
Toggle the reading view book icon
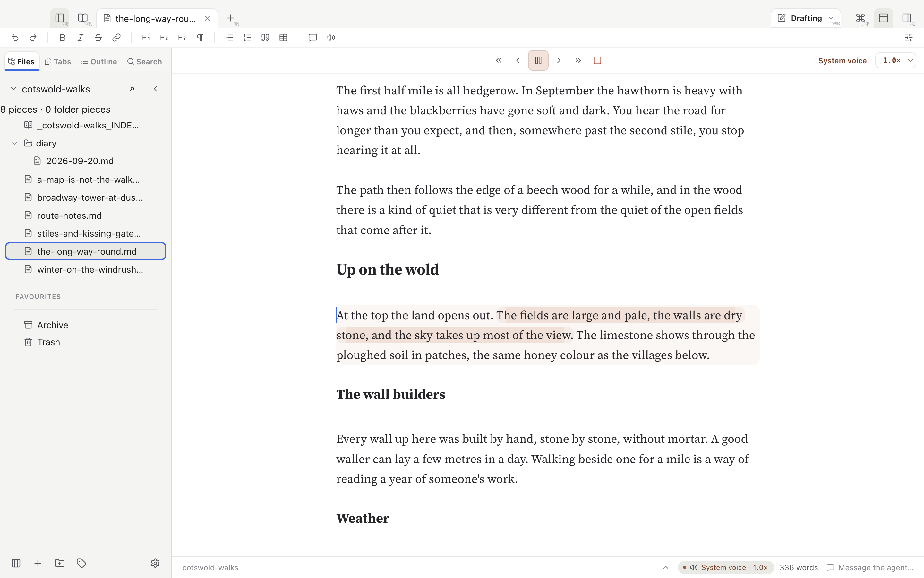83,18
